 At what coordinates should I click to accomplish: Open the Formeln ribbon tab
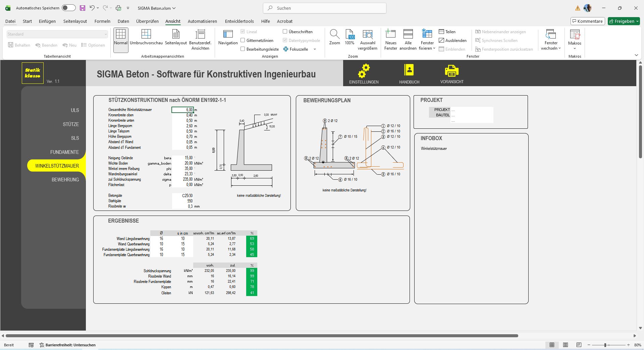pyautogui.click(x=102, y=21)
